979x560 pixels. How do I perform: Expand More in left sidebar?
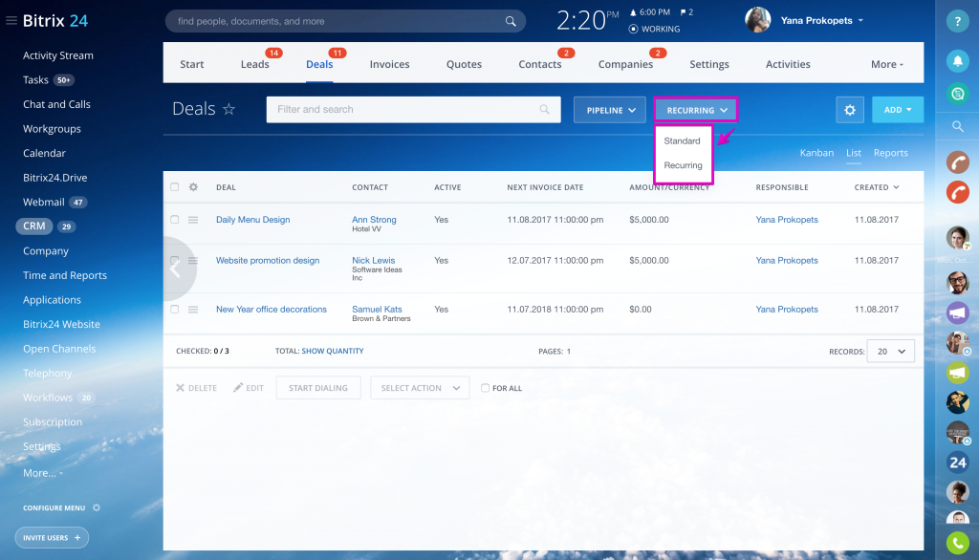(43, 473)
